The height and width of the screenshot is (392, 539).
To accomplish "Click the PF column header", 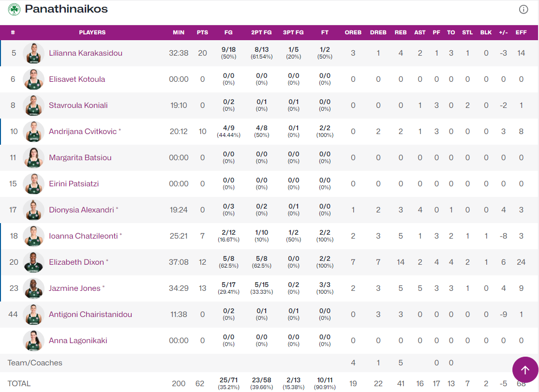I will tap(436, 32).
